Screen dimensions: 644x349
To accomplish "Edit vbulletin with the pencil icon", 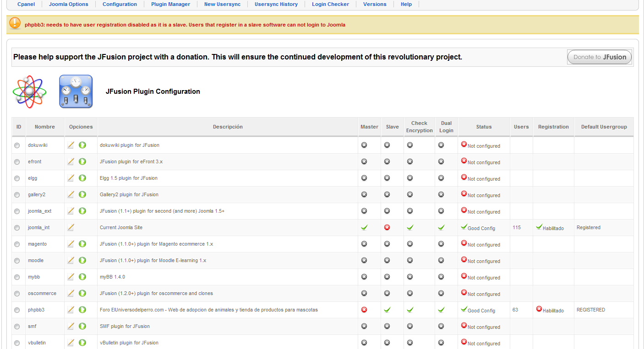I will (71, 343).
